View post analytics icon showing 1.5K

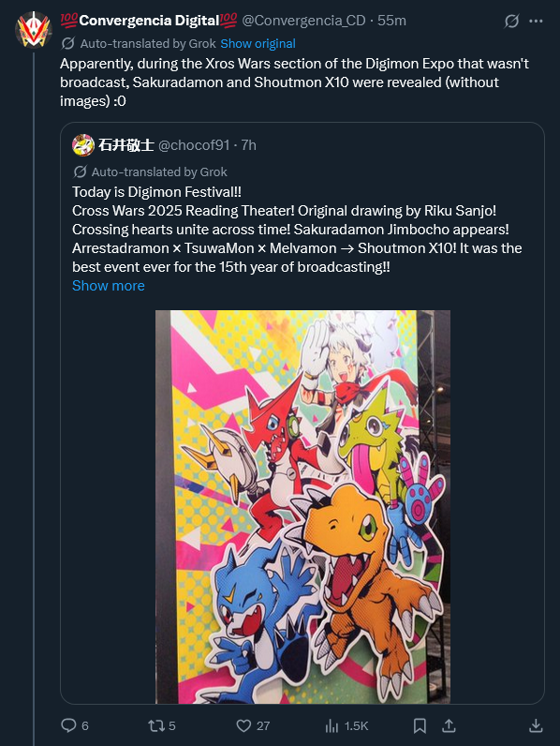[x=346, y=725]
